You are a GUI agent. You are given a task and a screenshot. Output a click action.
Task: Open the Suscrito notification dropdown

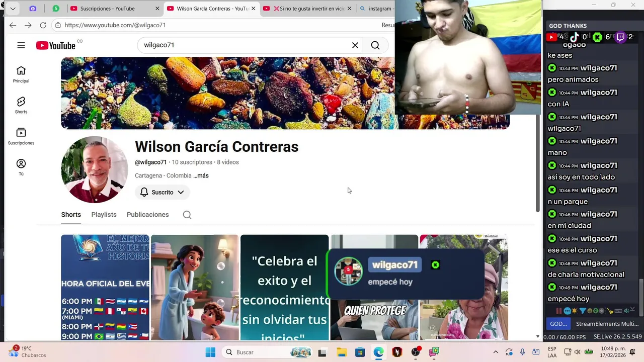click(162, 192)
